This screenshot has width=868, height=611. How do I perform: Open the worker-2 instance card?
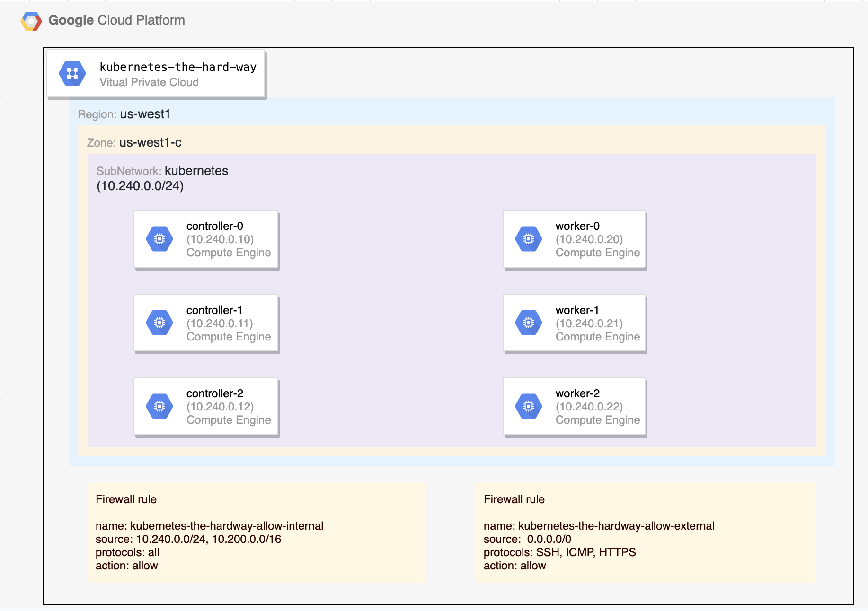(574, 407)
